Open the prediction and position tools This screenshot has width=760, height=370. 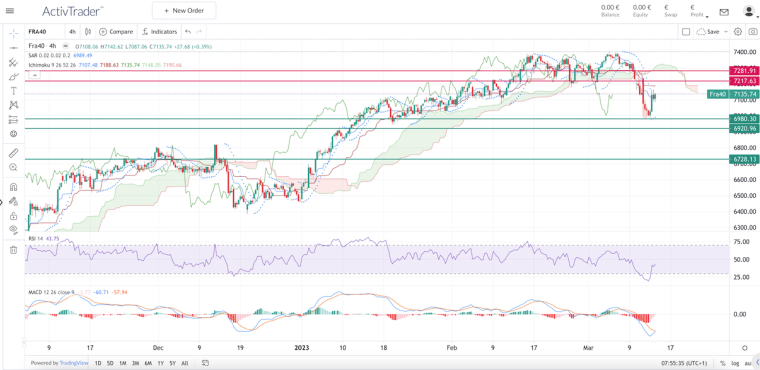click(14, 119)
